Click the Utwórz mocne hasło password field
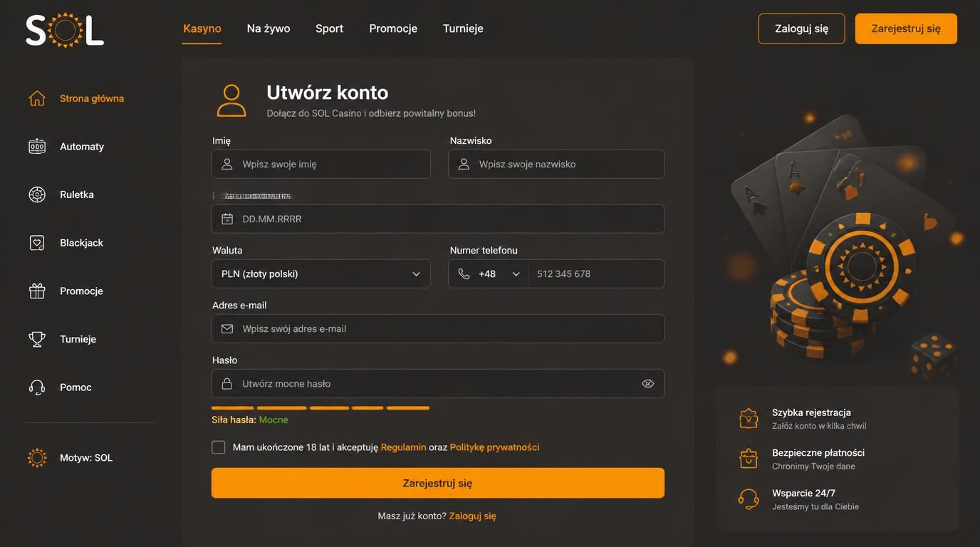 [438, 384]
